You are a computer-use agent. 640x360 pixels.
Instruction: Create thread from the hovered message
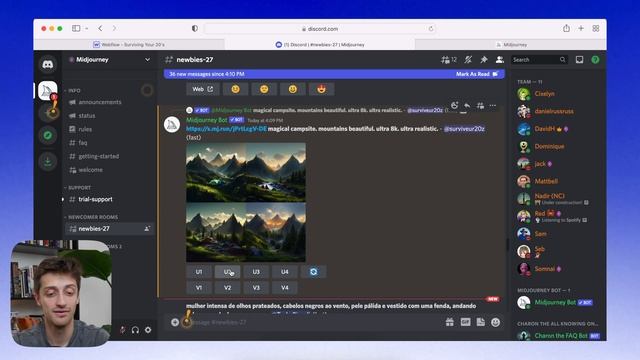480,106
